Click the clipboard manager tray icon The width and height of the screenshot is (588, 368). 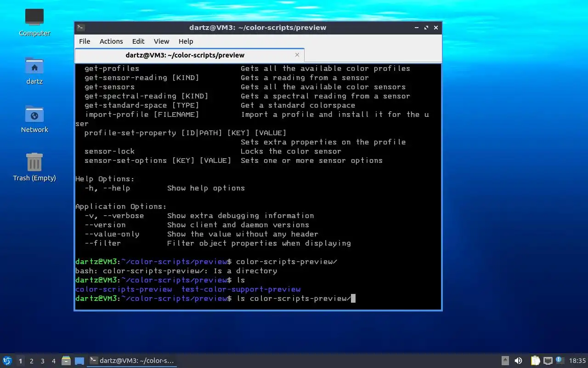point(535,361)
